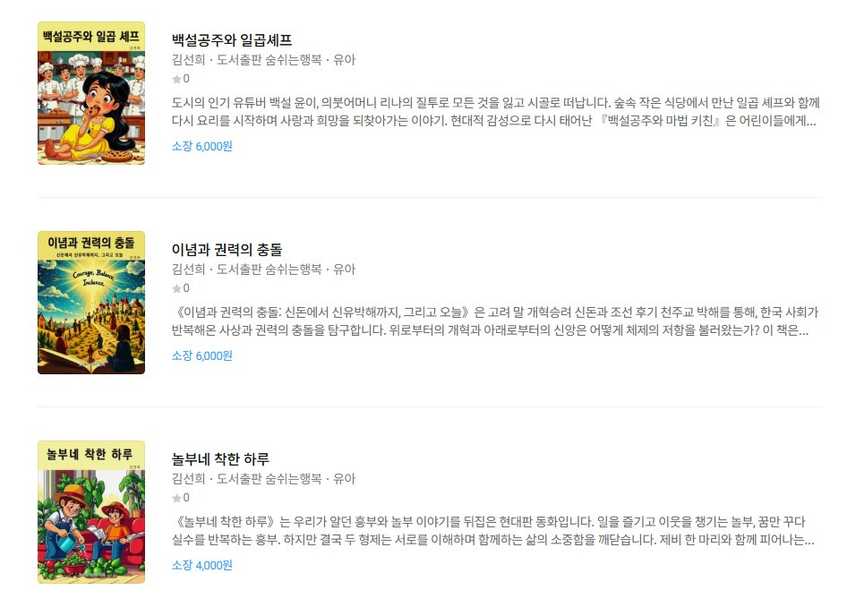Click star rating icon of 놀부네 착한 하루

176,498
